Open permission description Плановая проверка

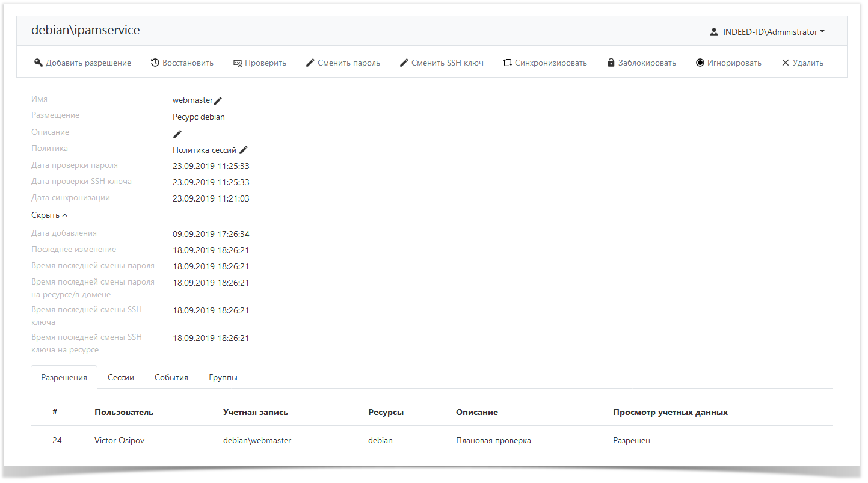493,440
